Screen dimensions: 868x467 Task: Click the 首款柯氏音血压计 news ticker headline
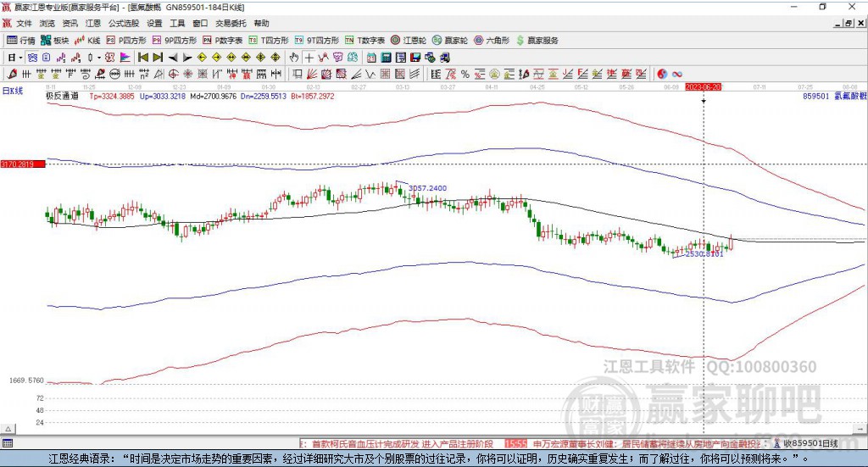coord(402,444)
